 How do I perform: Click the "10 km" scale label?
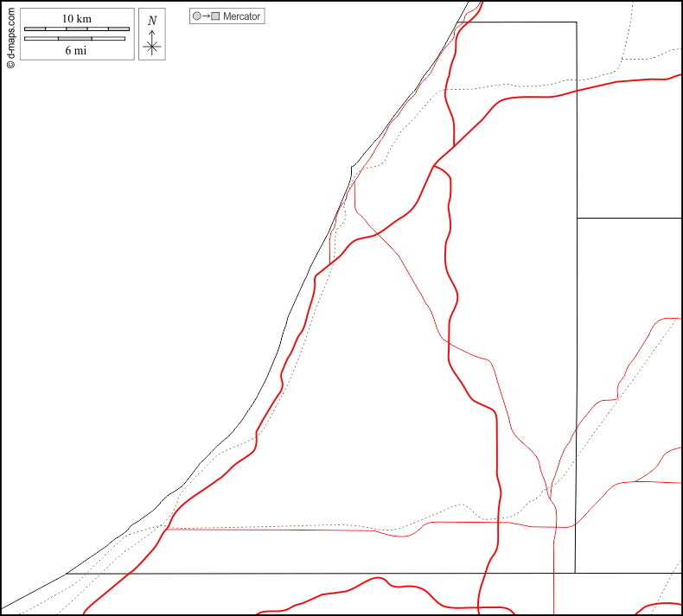point(77,18)
